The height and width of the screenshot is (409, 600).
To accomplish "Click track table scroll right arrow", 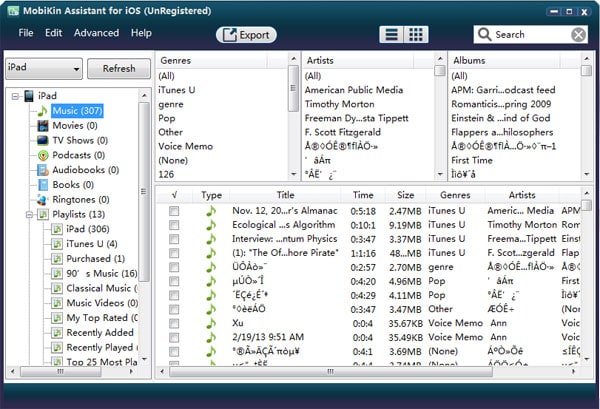I will (x=573, y=371).
